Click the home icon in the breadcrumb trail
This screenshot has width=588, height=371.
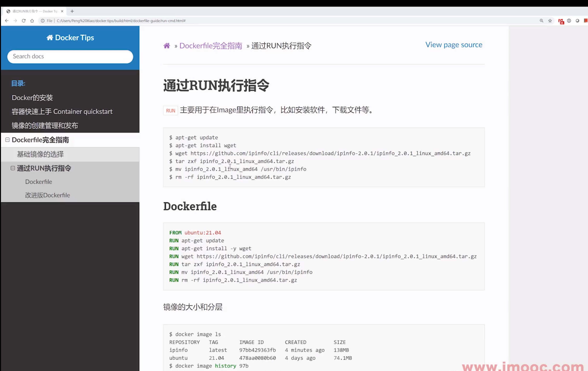click(x=167, y=46)
